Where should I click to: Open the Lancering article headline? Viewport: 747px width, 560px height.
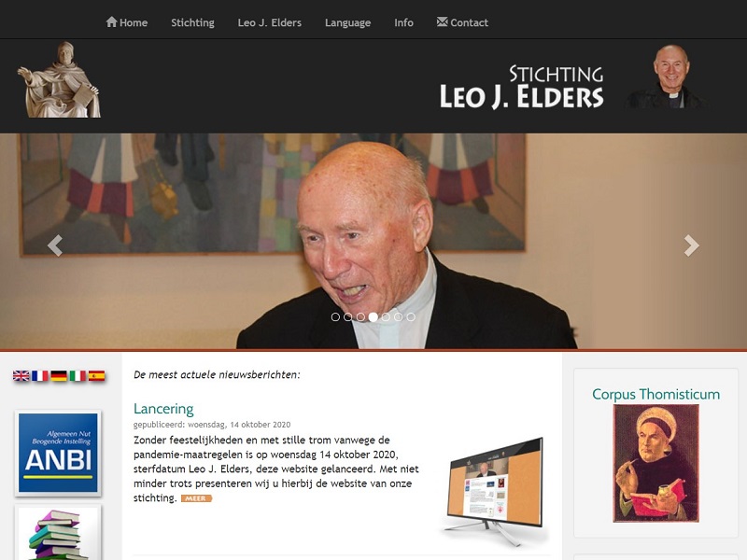[163, 409]
